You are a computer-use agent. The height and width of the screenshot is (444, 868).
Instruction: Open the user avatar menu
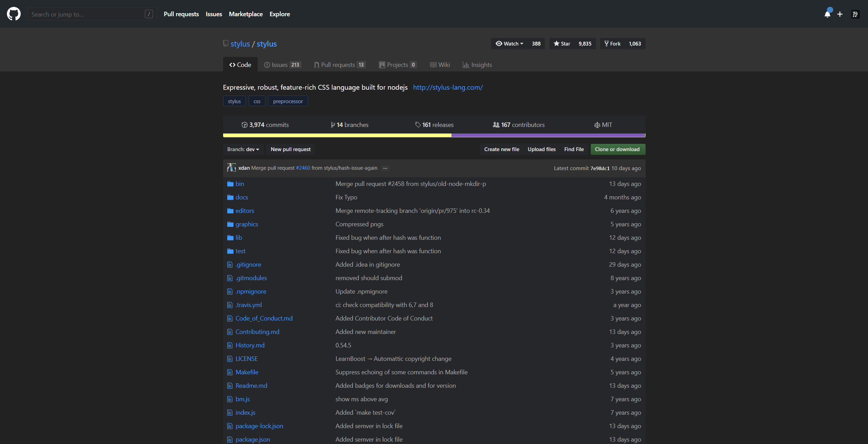click(855, 14)
